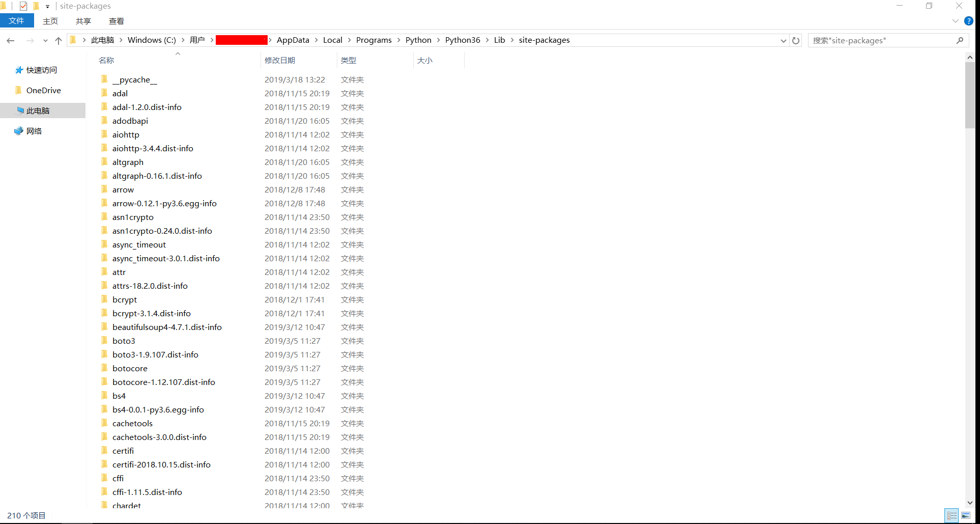980x524 pixels.
Task: Click 用户 in the address breadcrumb
Action: pos(197,40)
